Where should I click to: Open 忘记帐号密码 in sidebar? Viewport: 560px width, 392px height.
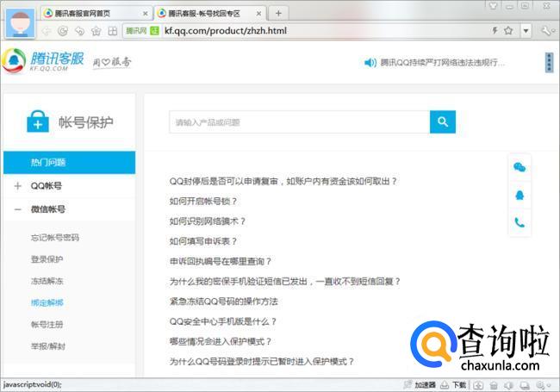(55, 238)
